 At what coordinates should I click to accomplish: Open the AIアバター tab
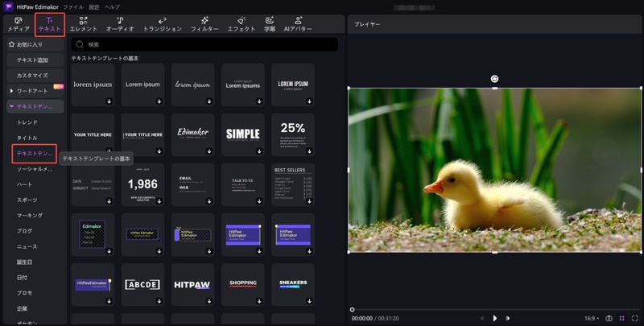click(298, 24)
